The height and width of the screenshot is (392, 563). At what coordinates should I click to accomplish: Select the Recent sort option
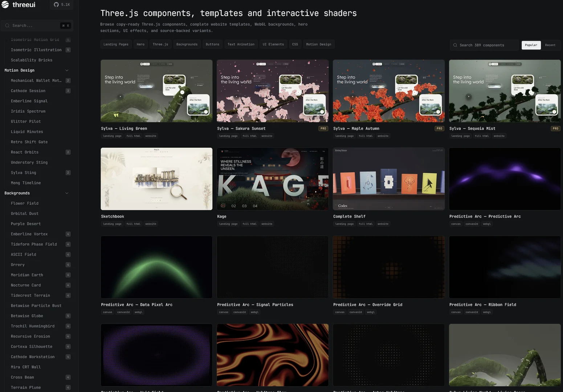pyautogui.click(x=550, y=45)
